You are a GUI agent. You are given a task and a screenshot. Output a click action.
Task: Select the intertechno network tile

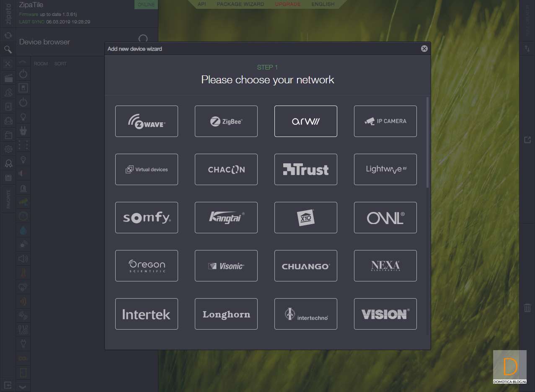click(x=306, y=314)
